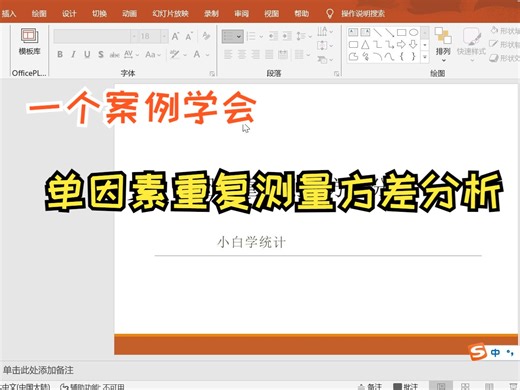Image resolution: width=520 pixels, height=390 pixels.
Task: Expand the shapes gallery more arrow
Action: (425, 57)
